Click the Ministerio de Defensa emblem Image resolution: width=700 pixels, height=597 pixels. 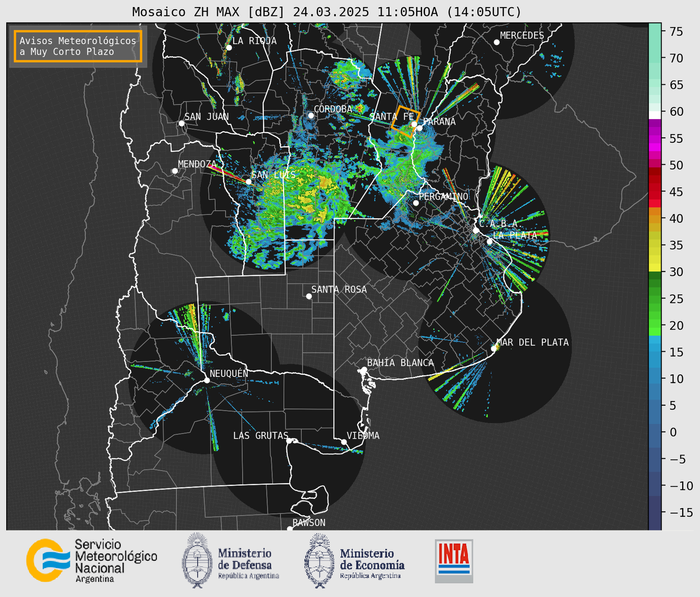(x=197, y=560)
